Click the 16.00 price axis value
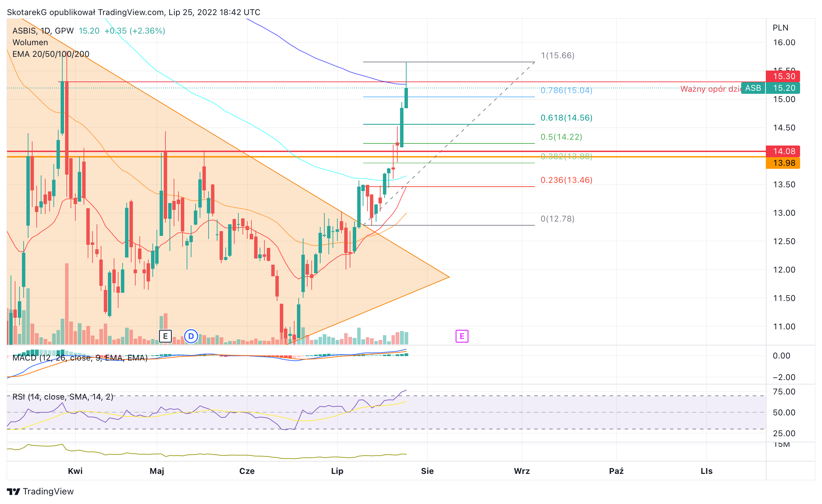Image resolution: width=822 pixels, height=504 pixels. (784, 42)
